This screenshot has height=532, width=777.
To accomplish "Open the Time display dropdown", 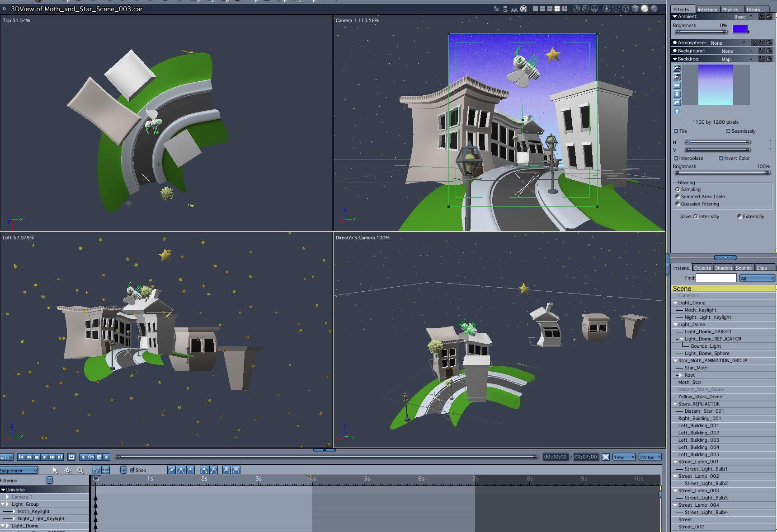I will (624, 457).
